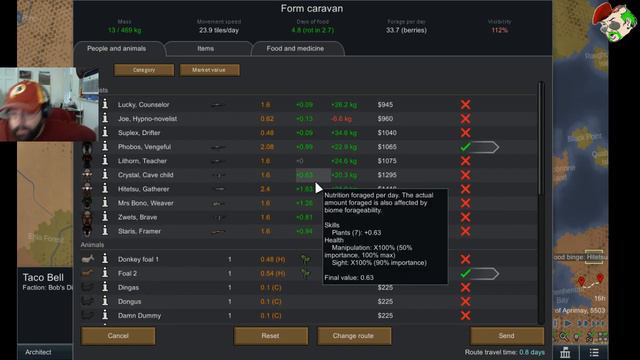This screenshot has height=360, width=640.
Task: Open info card for Dingas
Action: click(x=105, y=287)
